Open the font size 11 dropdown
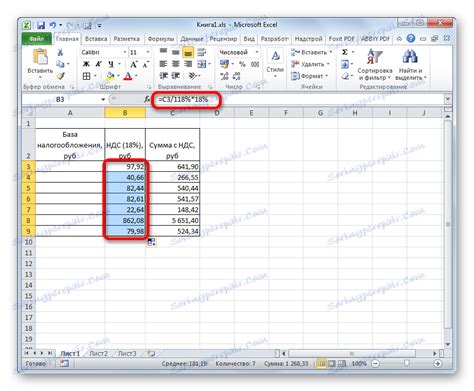 [148, 52]
